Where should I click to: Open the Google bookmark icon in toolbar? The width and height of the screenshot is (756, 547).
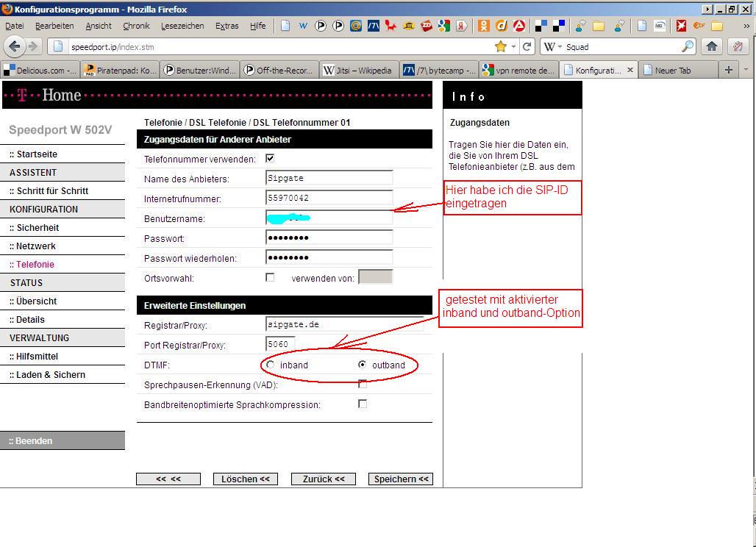click(x=443, y=26)
